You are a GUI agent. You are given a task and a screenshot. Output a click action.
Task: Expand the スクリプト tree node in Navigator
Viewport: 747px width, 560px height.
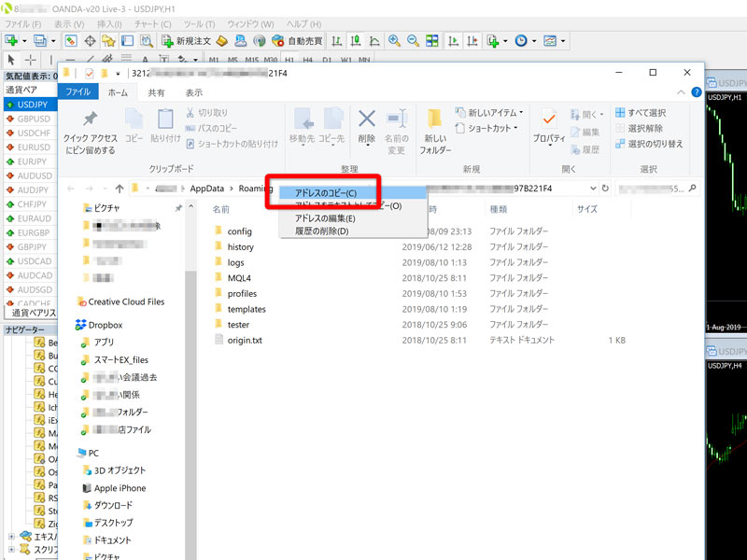[11, 549]
